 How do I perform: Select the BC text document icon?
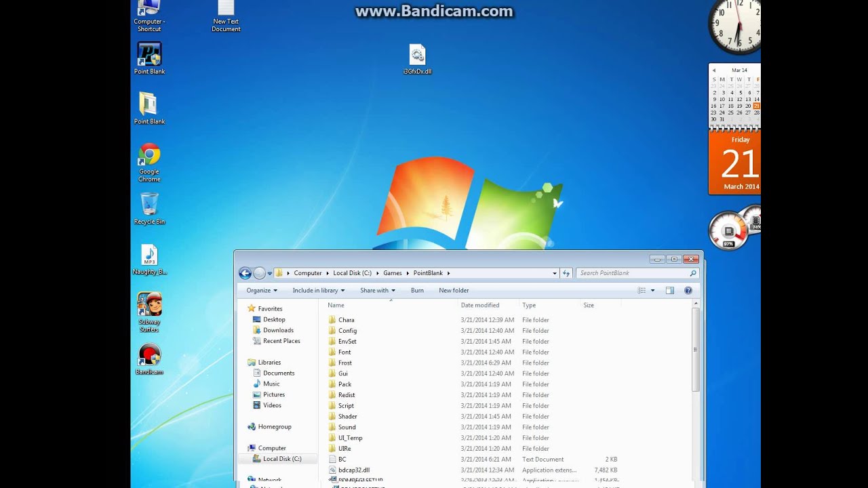[x=333, y=459]
